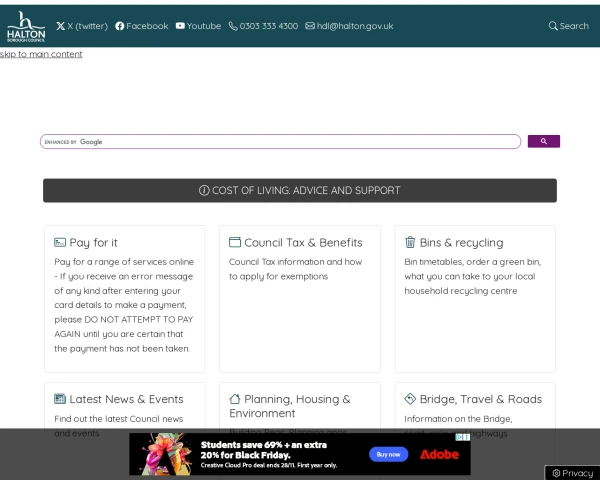Click the header magnifying glass icon
The height and width of the screenshot is (480, 600).
(553, 26)
